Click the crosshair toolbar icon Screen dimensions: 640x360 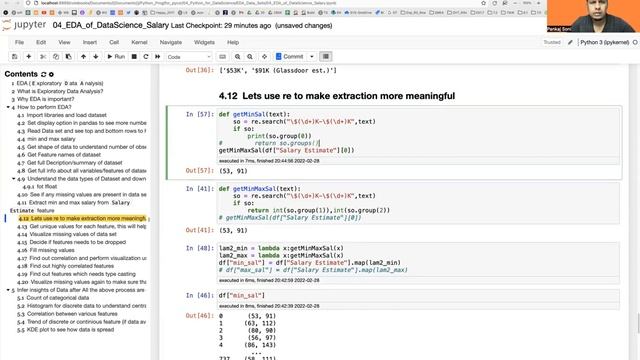264,57
